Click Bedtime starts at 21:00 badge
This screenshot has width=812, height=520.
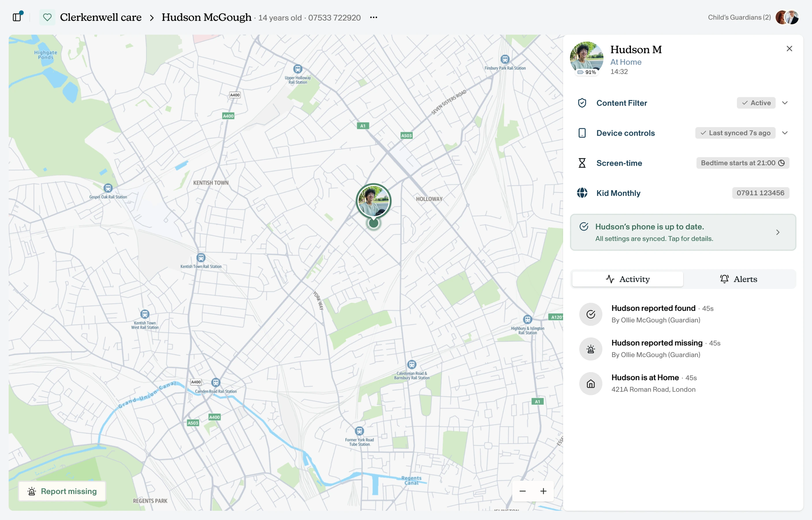pyautogui.click(x=742, y=163)
